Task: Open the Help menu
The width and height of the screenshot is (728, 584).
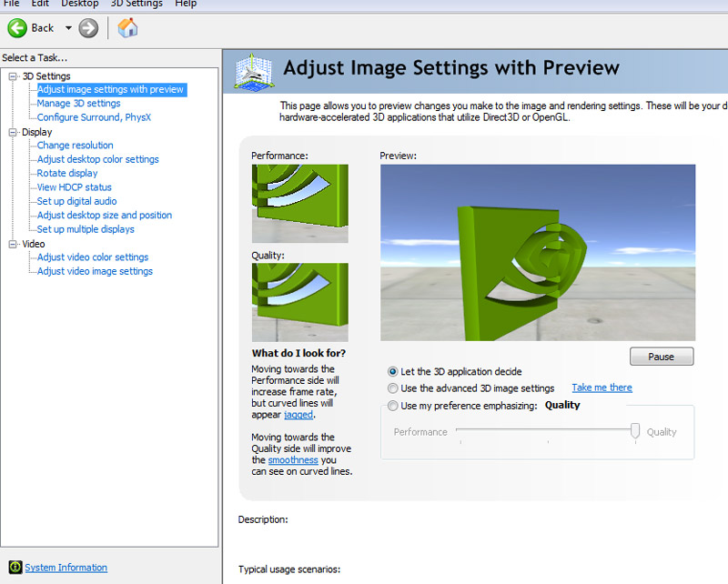Action: click(x=186, y=4)
